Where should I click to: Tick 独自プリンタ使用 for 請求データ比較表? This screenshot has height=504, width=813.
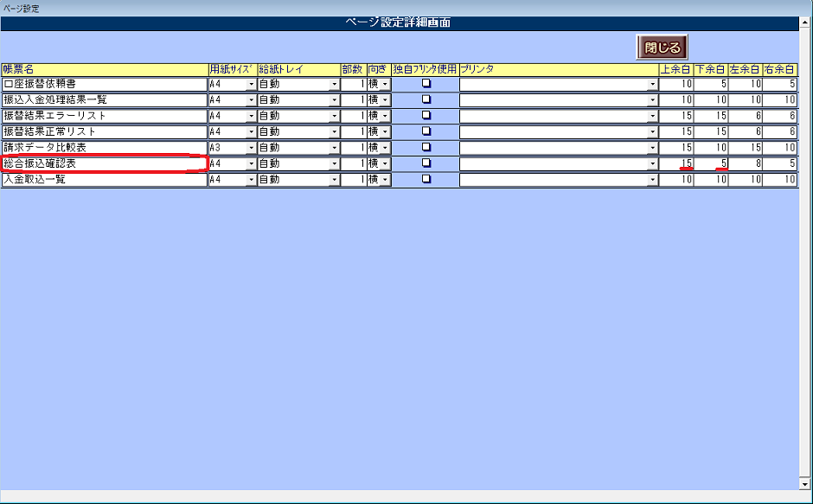tap(426, 148)
